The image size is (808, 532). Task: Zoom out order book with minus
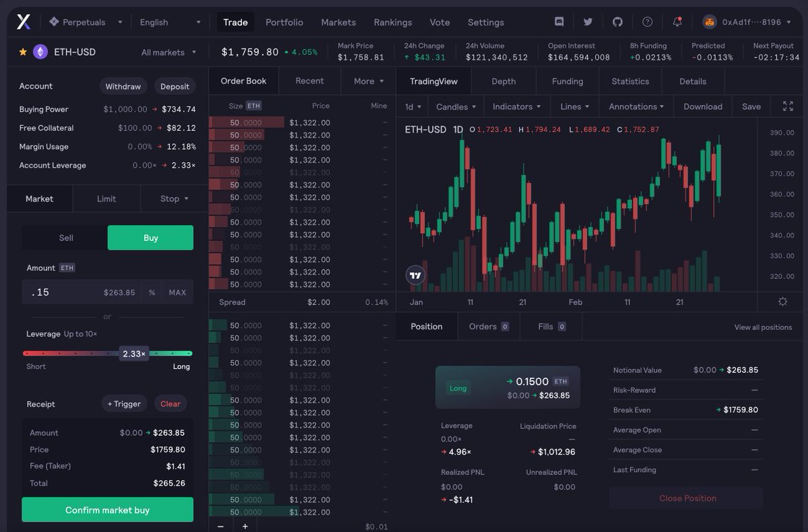(220, 526)
